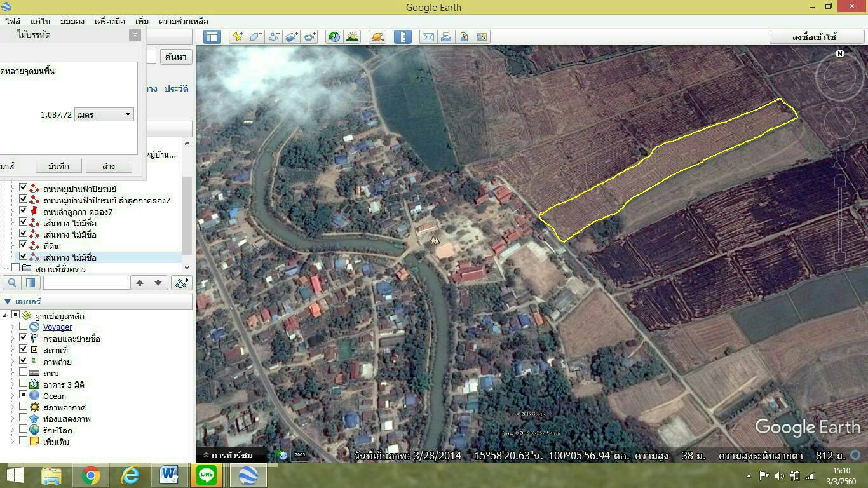The width and height of the screenshot is (868, 488).
Task: Select the add polygon tool
Action: pos(255,37)
